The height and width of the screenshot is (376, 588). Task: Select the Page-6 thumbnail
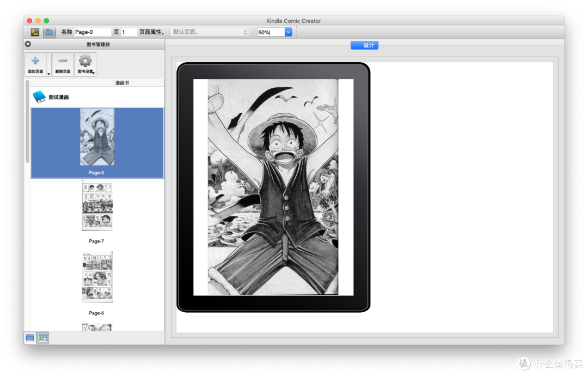[x=97, y=277]
